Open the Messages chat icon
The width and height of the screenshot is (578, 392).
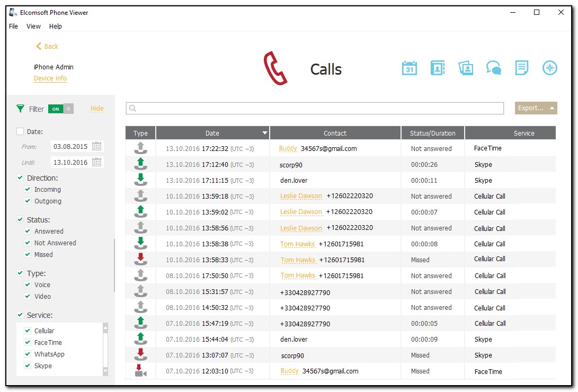(494, 68)
